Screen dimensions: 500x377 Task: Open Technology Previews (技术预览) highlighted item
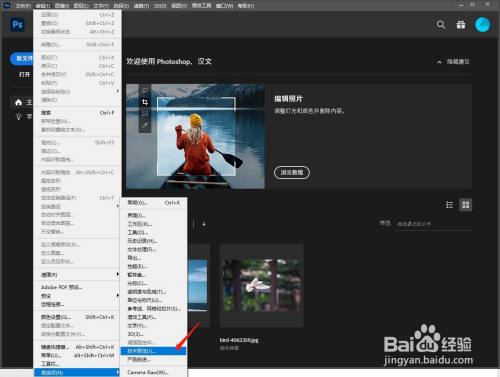pos(153,351)
